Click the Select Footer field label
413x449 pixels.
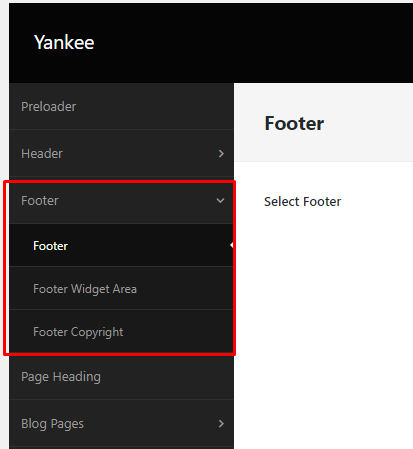tap(302, 202)
